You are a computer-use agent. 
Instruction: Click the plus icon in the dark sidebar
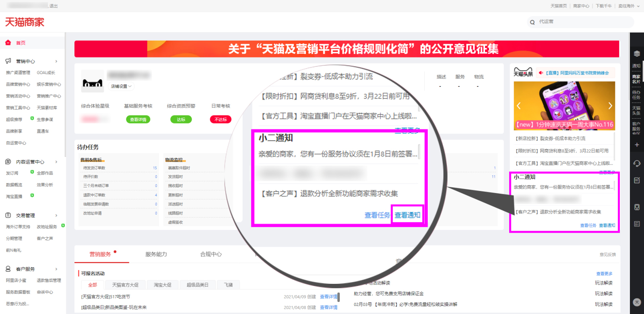coord(637,145)
